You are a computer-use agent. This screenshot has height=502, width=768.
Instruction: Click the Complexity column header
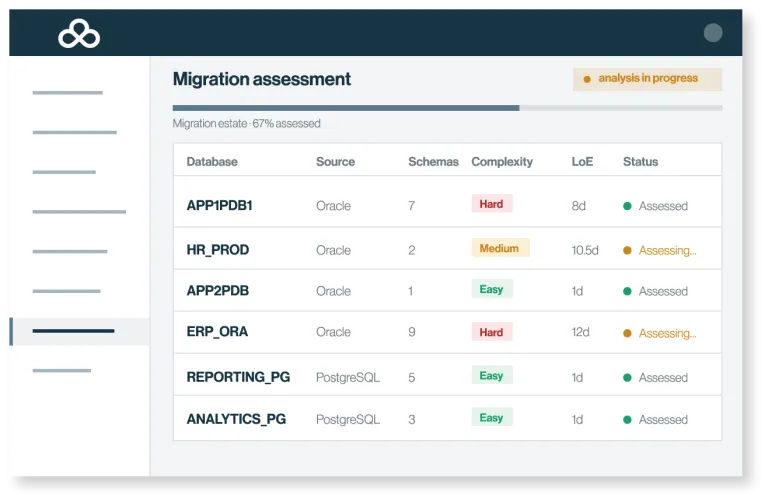click(502, 162)
